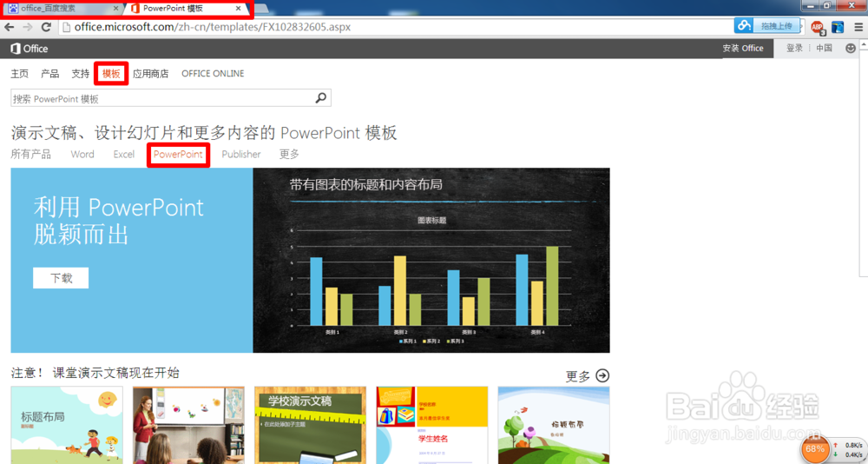
Task: Click the browser forward arrow
Action: pyautogui.click(x=28, y=27)
